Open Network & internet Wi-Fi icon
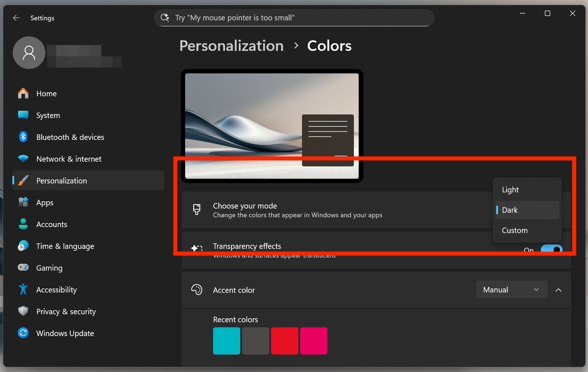This screenshot has width=588, height=372. pos(23,159)
